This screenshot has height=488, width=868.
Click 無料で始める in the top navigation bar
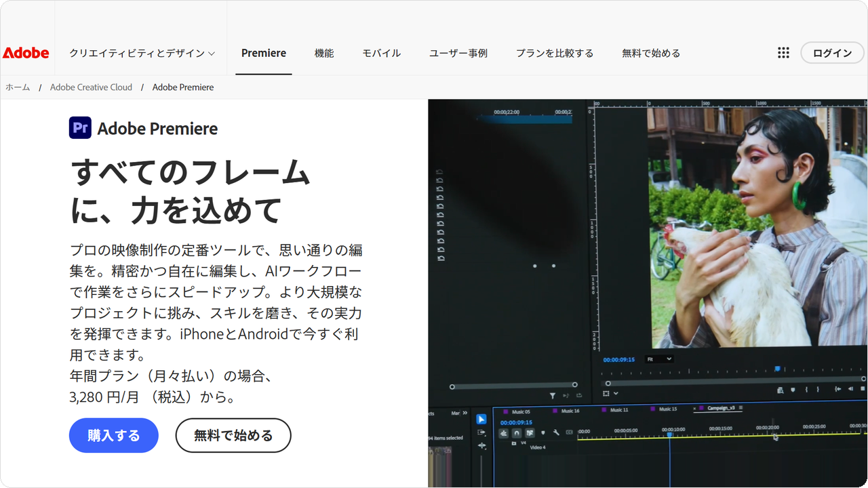[x=651, y=53]
